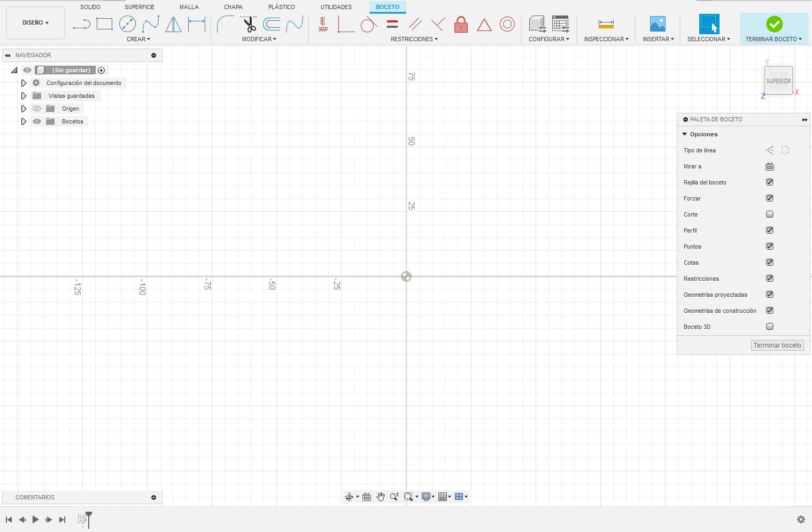
Task: Click the Look At icon in navigation bar
Action: [x=367, y=497]
